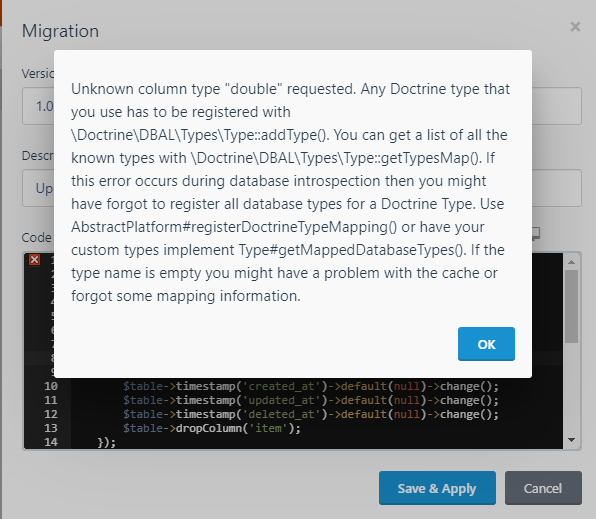Cancel the migration dialog
Screen dimensions: 596x519
[543, 488]
